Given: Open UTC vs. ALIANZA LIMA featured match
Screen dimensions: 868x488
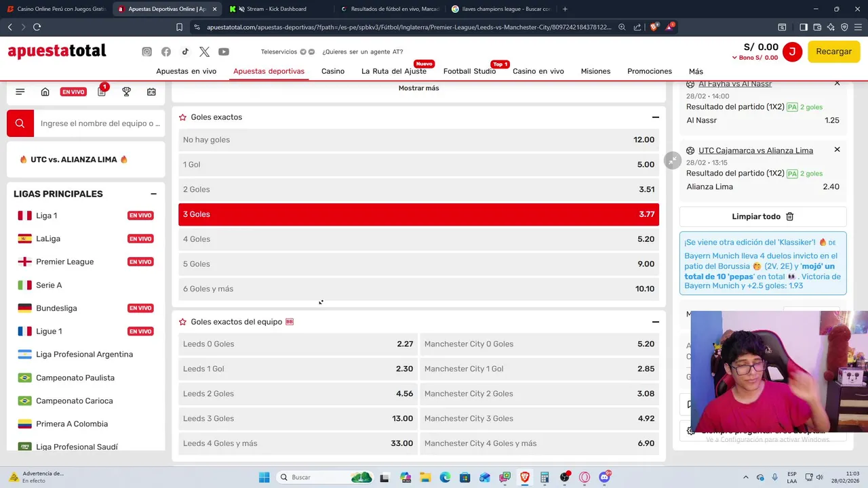Looking at the screenshot, I should (86, 159).
